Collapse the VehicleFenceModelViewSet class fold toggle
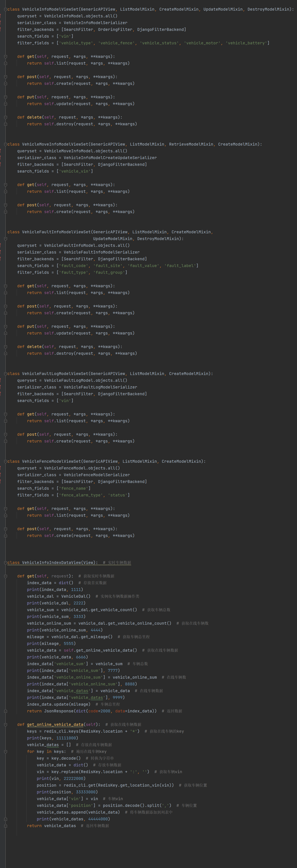Image resolution: width=297 pixels, height=868 pixels. point(5,461)
